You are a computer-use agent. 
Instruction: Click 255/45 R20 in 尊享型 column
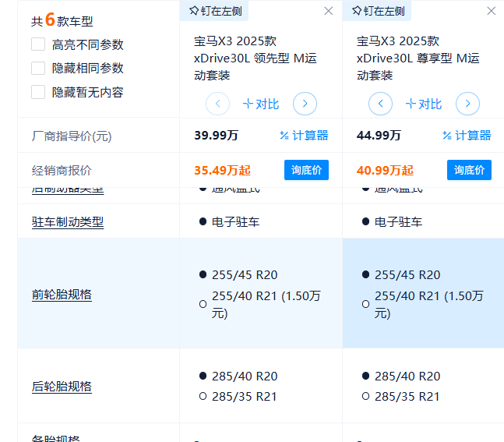pos(401,274)
